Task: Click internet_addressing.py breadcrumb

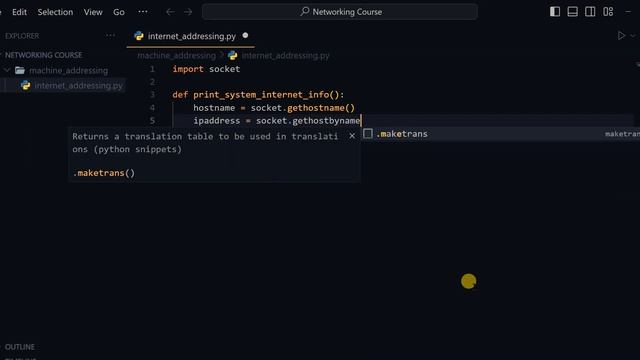Action: pyautogui.click(x=285, y=55)
